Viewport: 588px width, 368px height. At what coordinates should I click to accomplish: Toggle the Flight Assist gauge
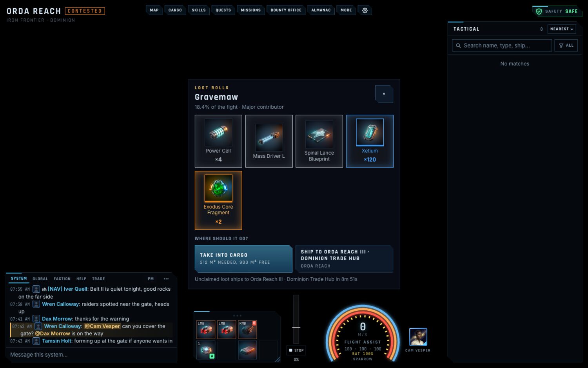tap(363, 333)
